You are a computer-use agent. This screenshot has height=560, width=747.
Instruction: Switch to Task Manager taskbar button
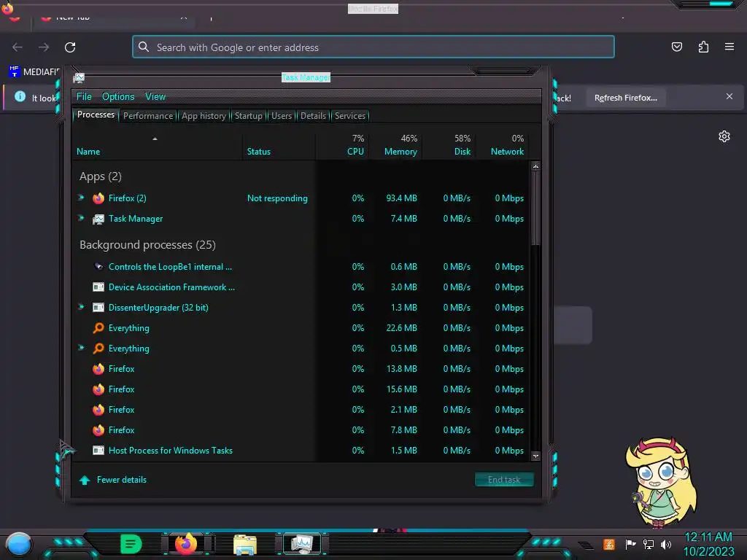pos(302,544)
